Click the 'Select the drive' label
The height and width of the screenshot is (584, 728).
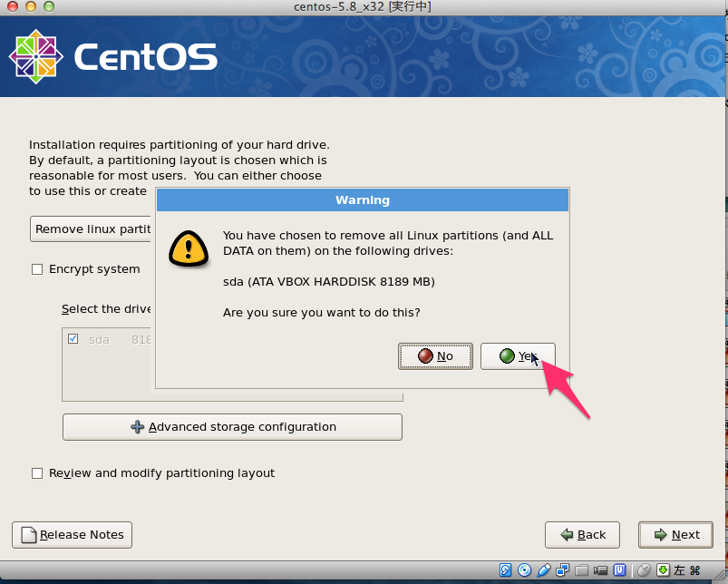(106, 309)
